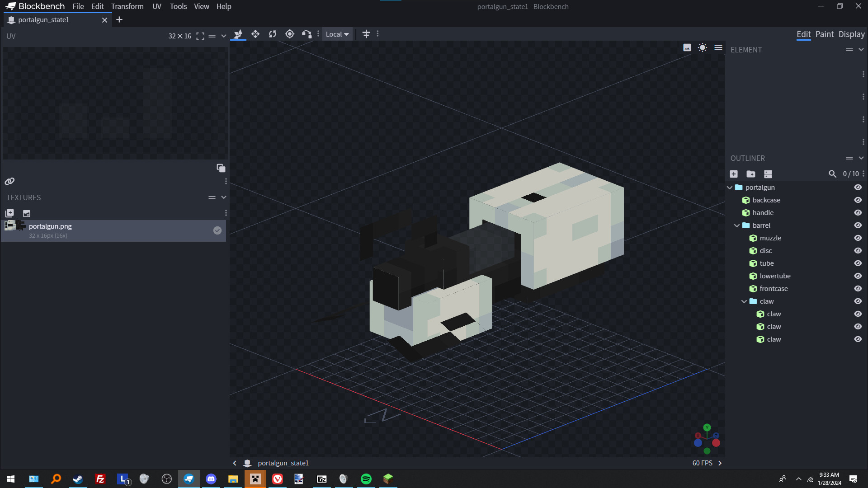868x488 pixels.
Task: Select the tube element in the Outliner
Action: point(767,263)
